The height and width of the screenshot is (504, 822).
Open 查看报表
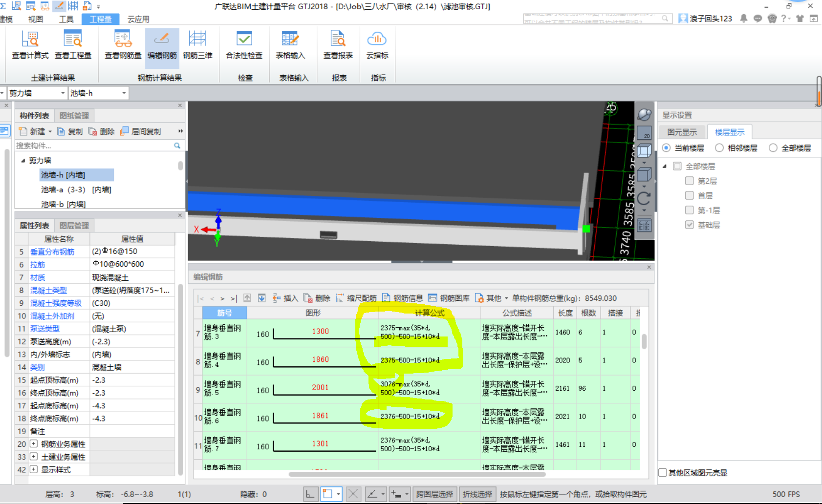coord(338,45)
